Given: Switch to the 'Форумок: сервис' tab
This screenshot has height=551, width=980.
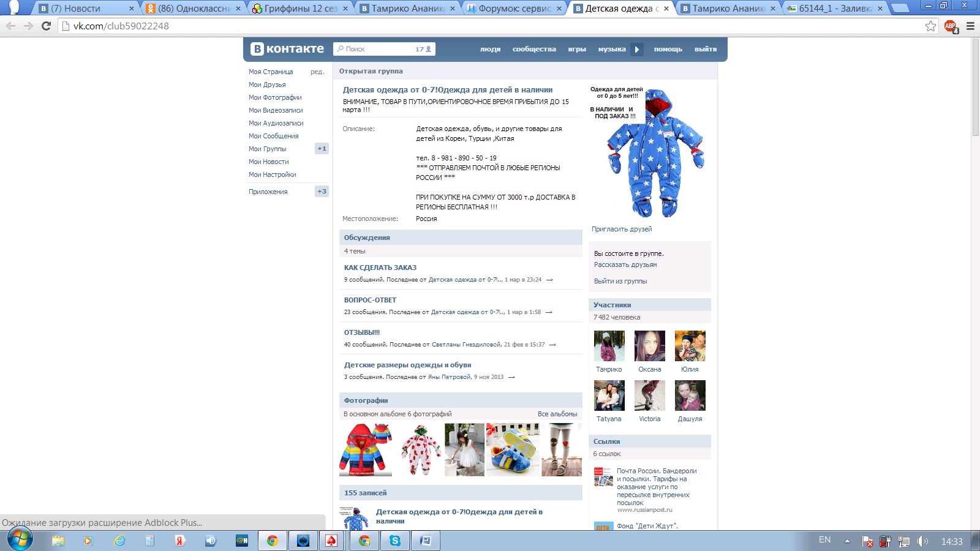Looking at the screenshot, I should tap(514, 9).
